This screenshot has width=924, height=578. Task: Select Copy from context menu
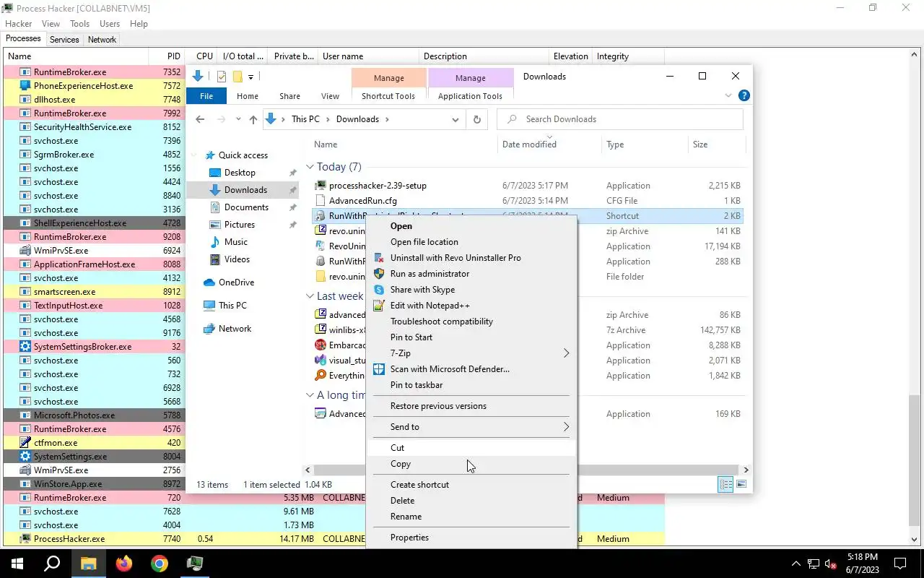tap(471, 464)
